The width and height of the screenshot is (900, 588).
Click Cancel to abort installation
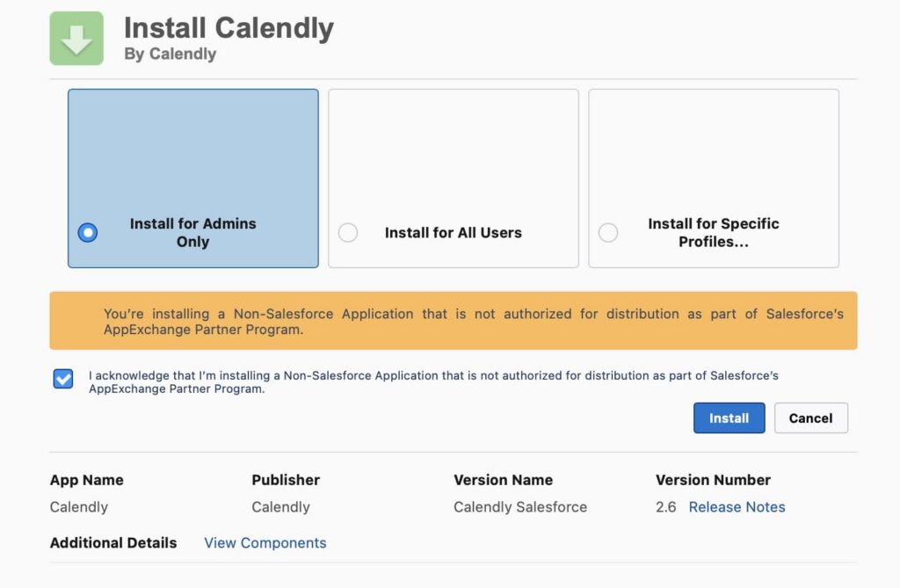[810, 417]
